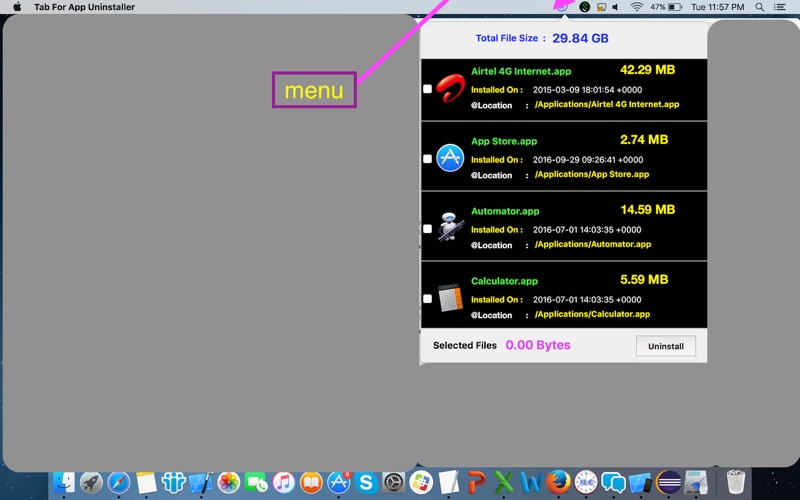Open the Apple menu
Image resolution: width=800 pixels, height=500 pixels.
tap(17, 7)
